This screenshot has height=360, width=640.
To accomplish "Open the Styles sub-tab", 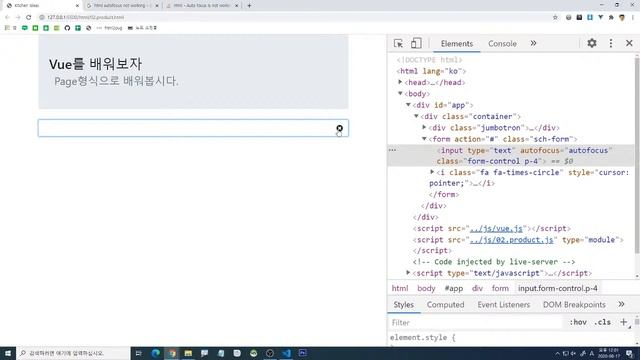I will [x=404, y=304].
